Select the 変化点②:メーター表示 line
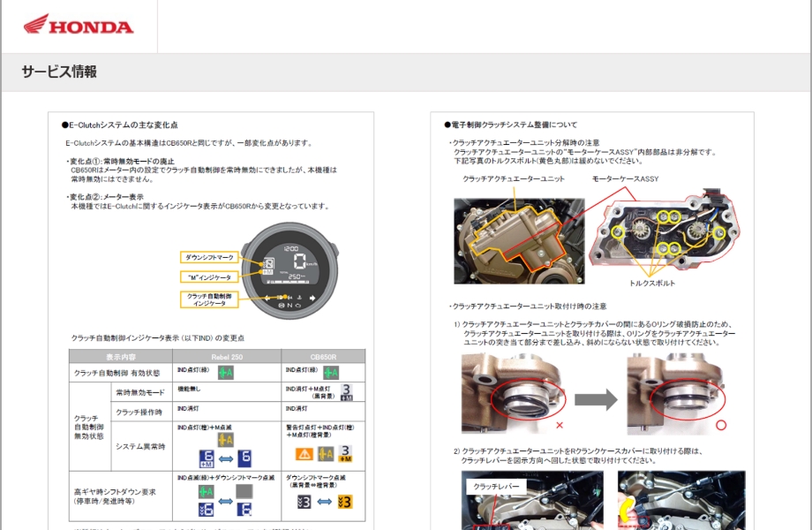This screenshot has height=530, width=812. click(105, 197)
